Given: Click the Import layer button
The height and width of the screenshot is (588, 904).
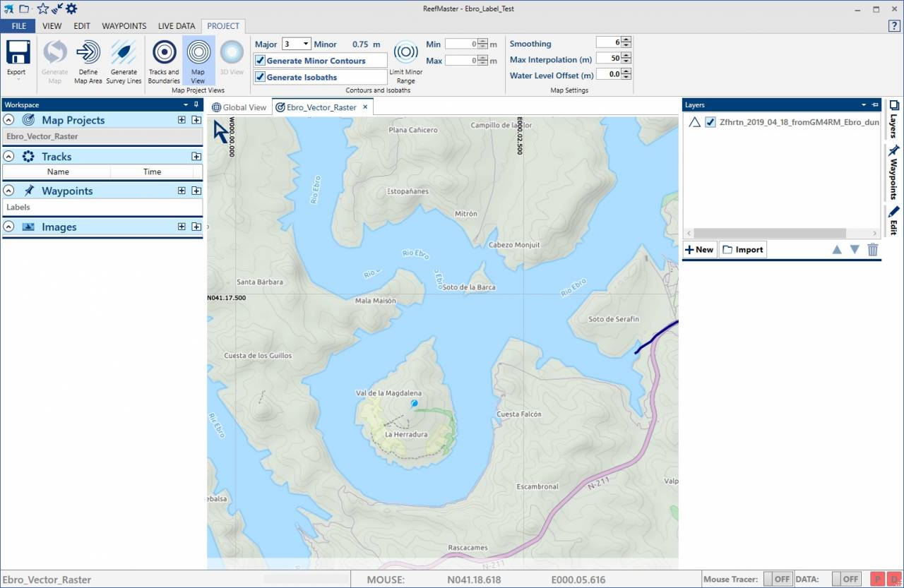Looking at the screenshot, I should (x=742, y=249).
